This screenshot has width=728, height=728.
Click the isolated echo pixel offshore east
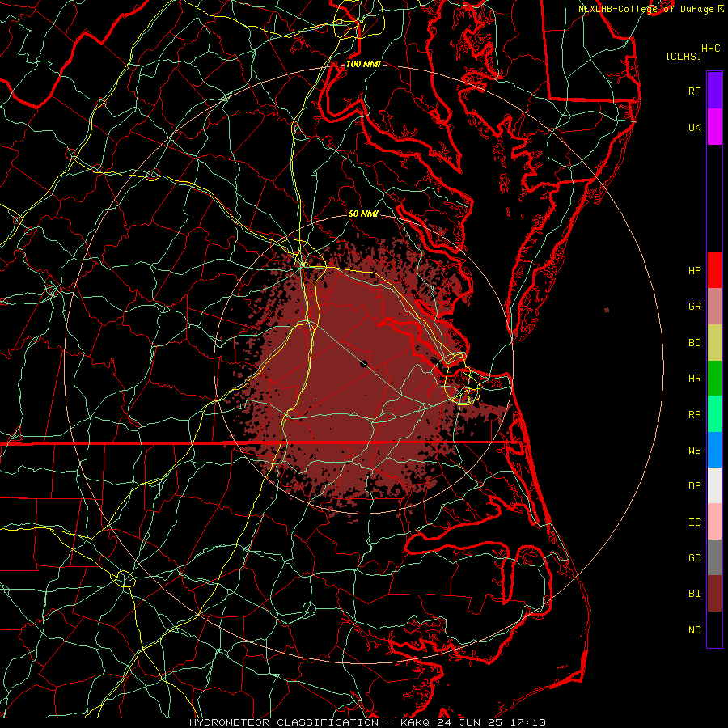[x=607, y=310]
